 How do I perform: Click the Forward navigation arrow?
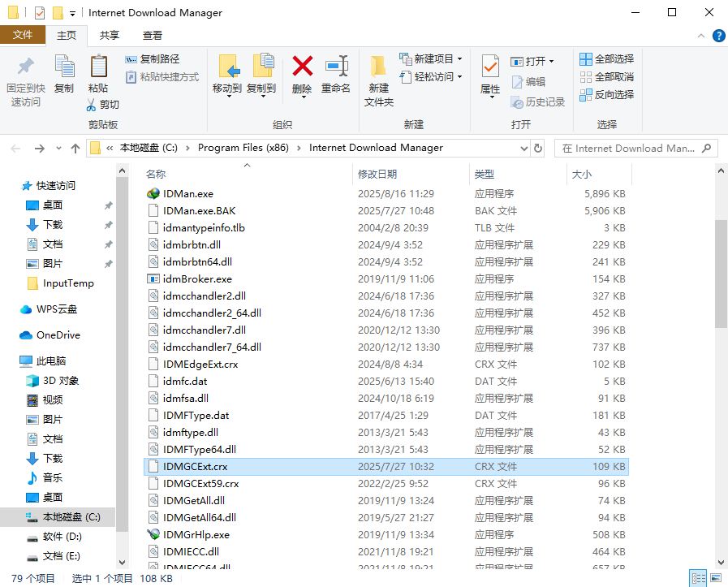(40, 149)
